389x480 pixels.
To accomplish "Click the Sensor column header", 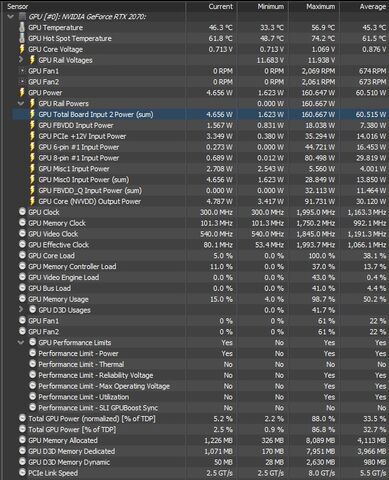I will tap(18, 6).
